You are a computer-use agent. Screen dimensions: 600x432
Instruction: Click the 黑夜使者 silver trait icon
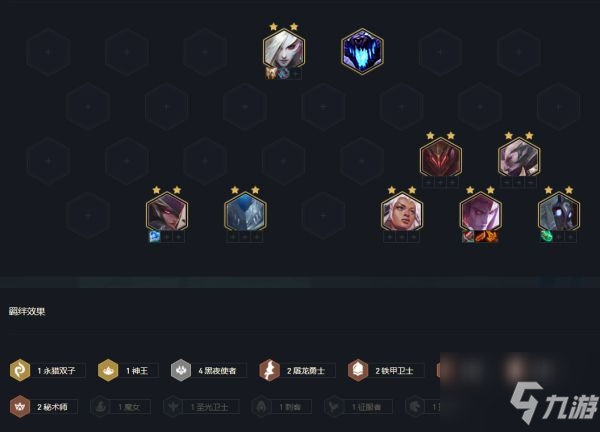tap(181, 370)
